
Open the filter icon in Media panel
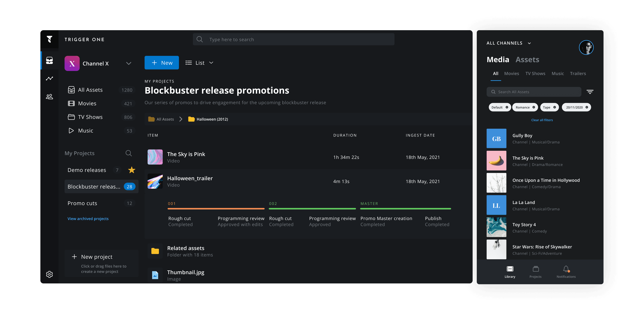pos(590,92)
